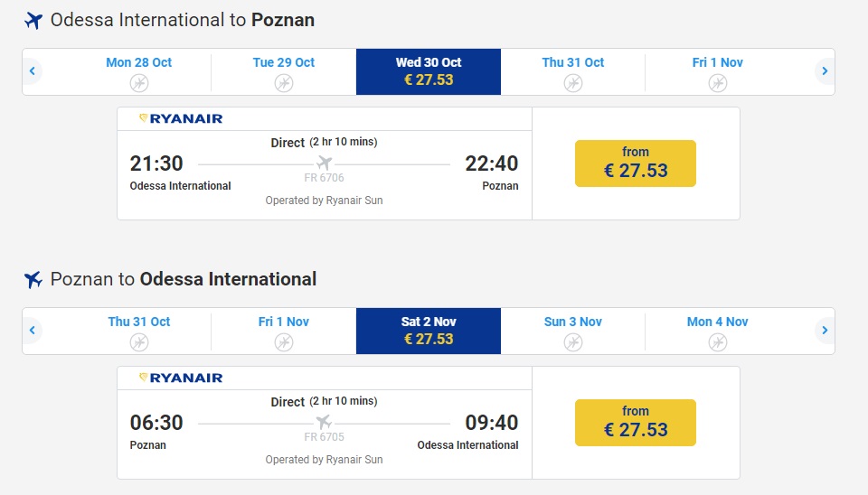Select the Sat 2 Nov return date tab

(x=429, y=331)
